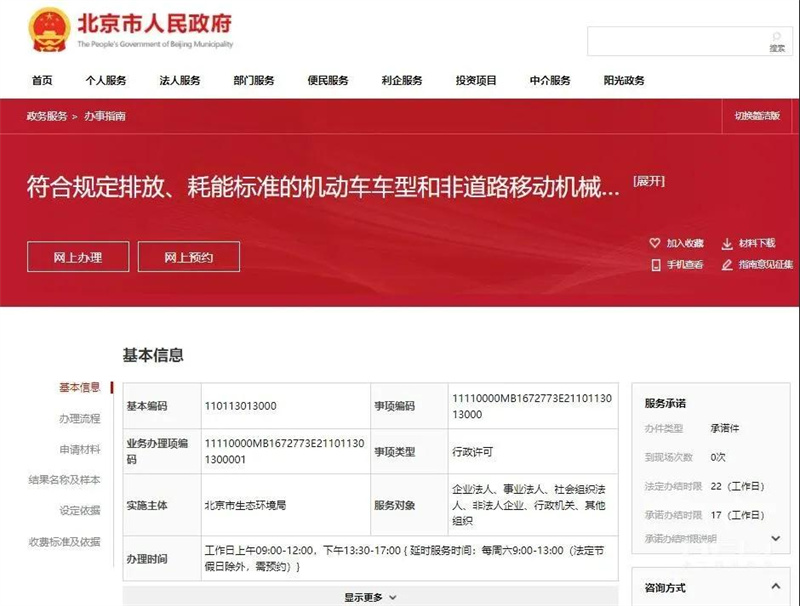
Task: Select 申请材料 in left sidebar
Action: coord(79,450)
